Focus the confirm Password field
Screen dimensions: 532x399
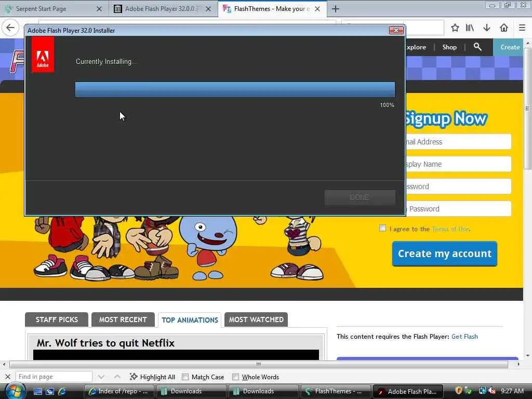[x=458, y=209]
